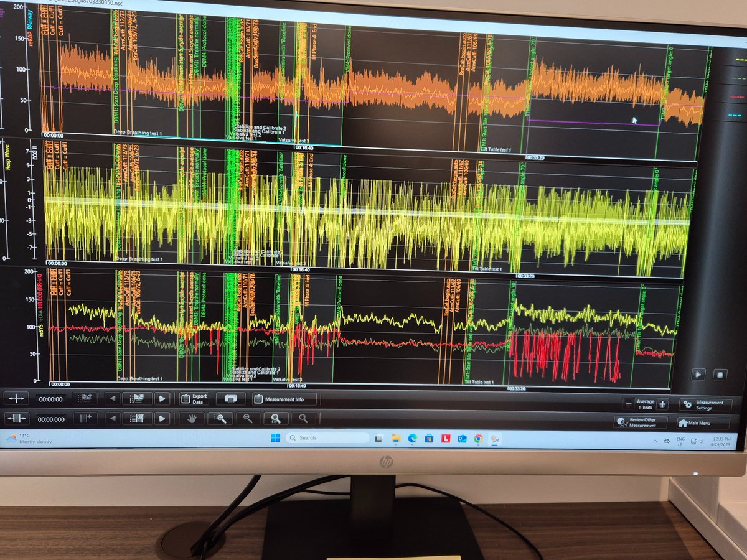Return to Main Menu
The image size is (747, 560).
point(703,423)
